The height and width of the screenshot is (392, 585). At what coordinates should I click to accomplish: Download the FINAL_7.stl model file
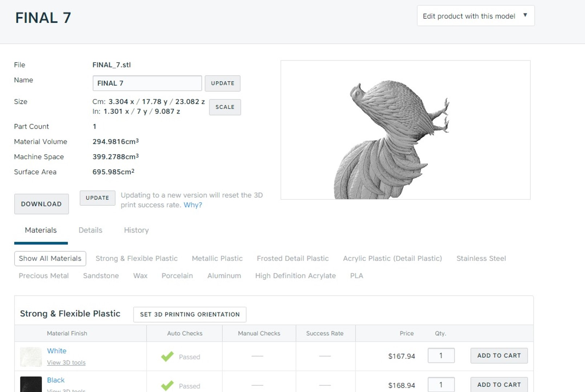tap(41, 204)
